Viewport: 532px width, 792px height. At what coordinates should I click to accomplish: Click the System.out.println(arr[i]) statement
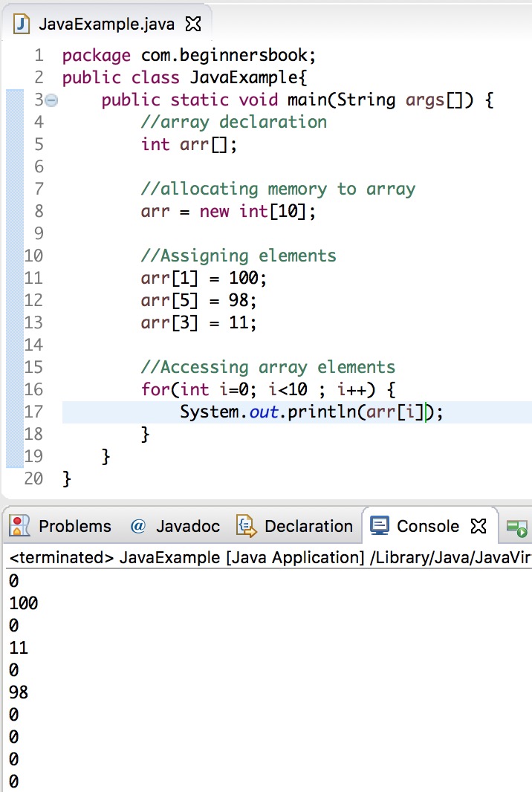point(311,412)
